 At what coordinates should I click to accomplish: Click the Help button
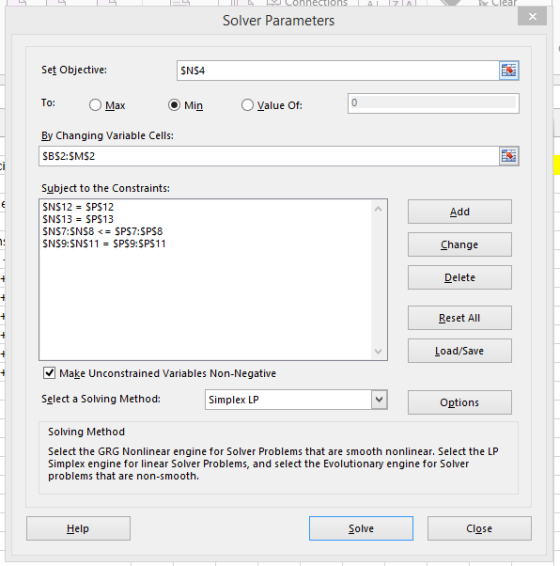pos(78,528)
